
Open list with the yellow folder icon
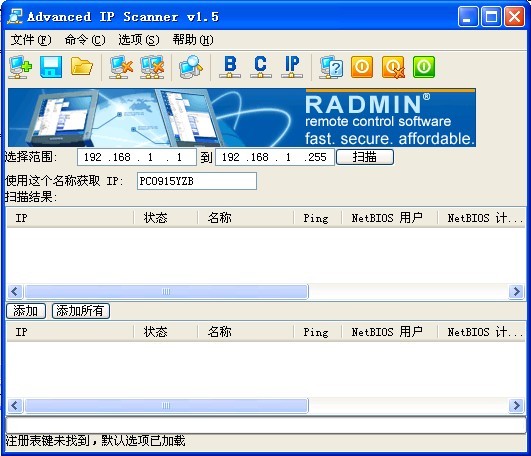pos(82,67)
